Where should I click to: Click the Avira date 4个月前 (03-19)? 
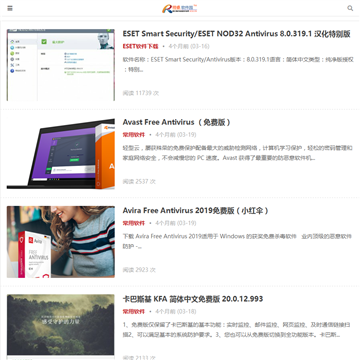(x=176, y=223)
